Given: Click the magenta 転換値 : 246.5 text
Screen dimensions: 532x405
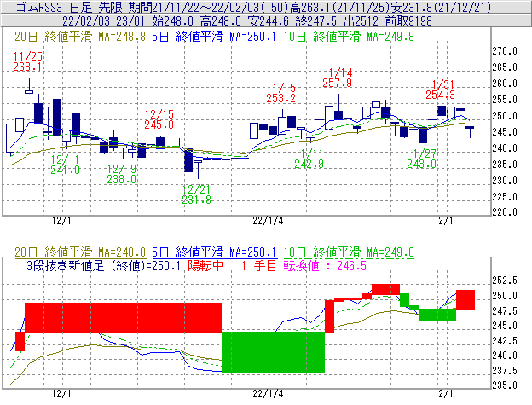Looking at the screenshot, I should 325,265.
